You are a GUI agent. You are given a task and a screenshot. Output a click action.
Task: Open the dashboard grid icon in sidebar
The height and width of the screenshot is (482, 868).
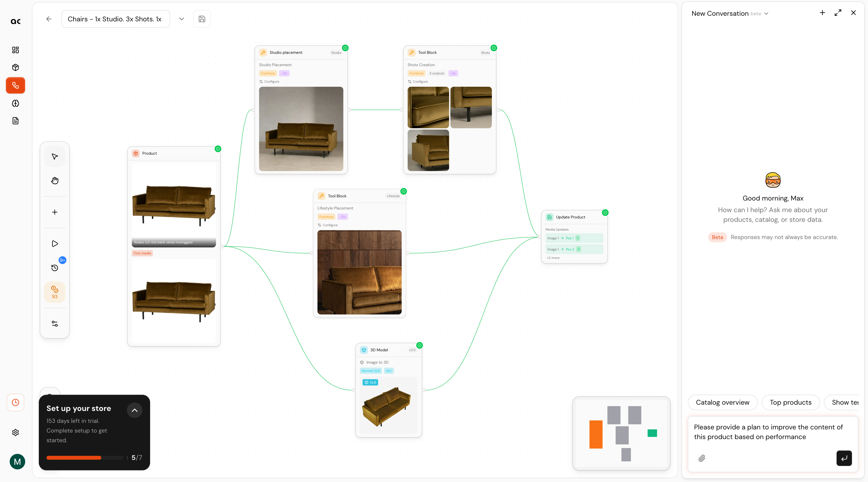pyautogui.click(x=15, y=50)
